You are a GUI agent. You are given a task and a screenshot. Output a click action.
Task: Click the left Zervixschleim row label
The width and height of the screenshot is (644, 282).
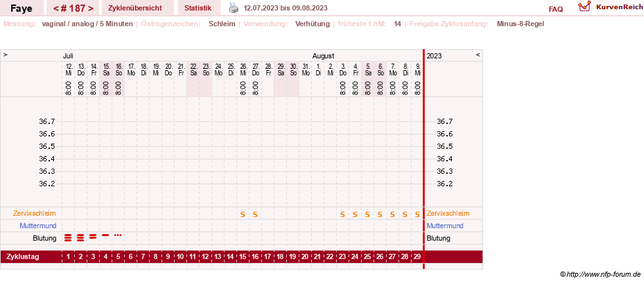(35, 213)
